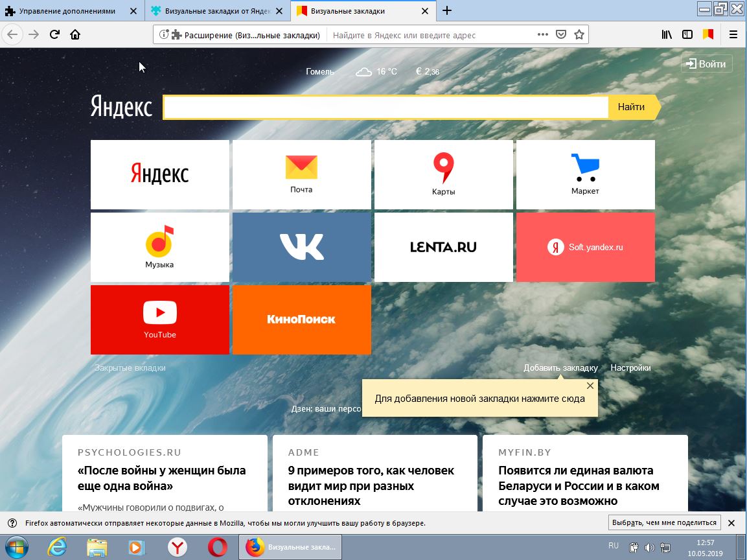Launch Yandex Browser from taskbar
This screenshot has height=560, width=747.
coord(178,547)
